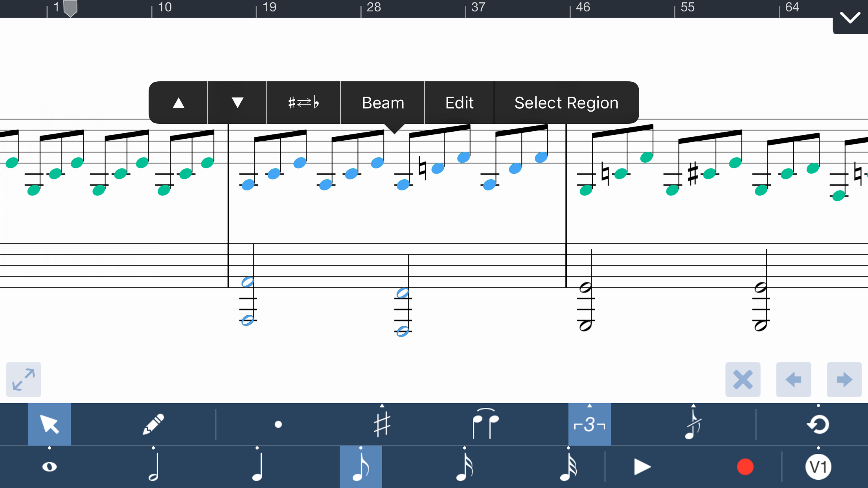This screenshot has width=868, height=488.
Task: Choose the sixteenth note duration
Action: pos(465,467)
